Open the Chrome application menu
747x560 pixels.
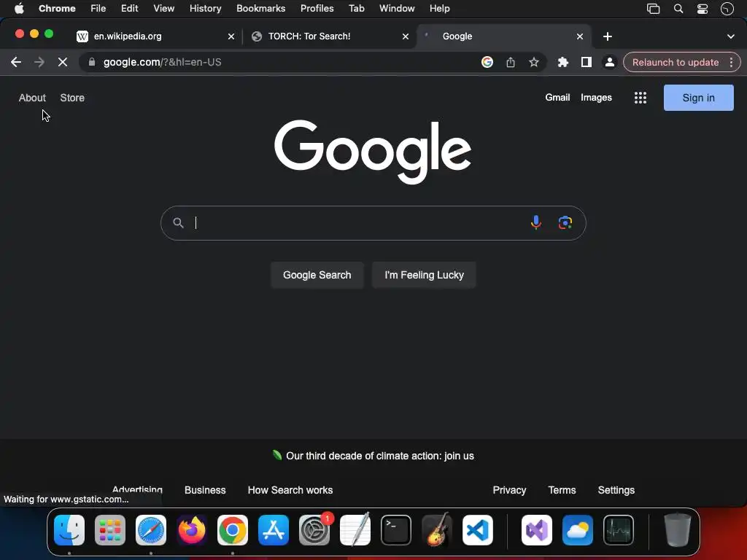coord(57,9)
